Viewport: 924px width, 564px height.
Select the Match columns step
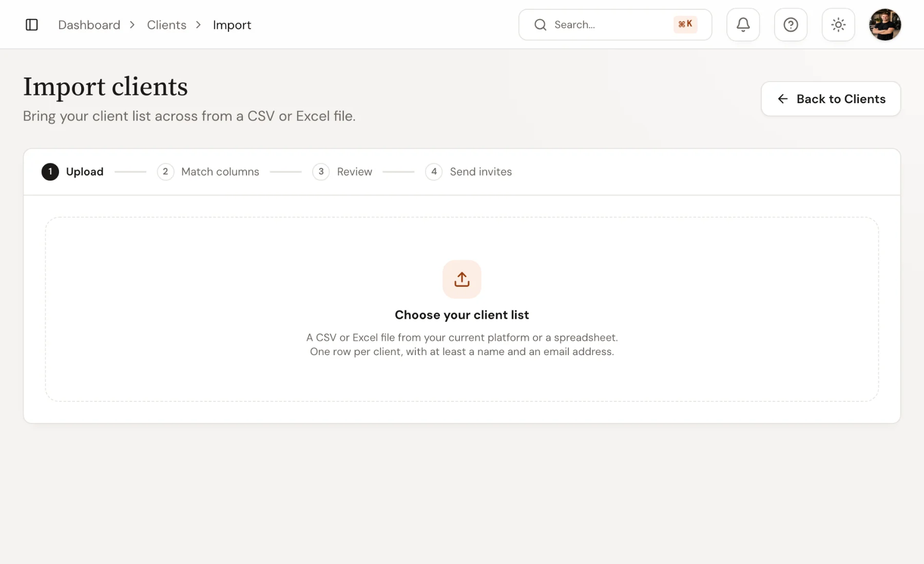tap(208, 171)
